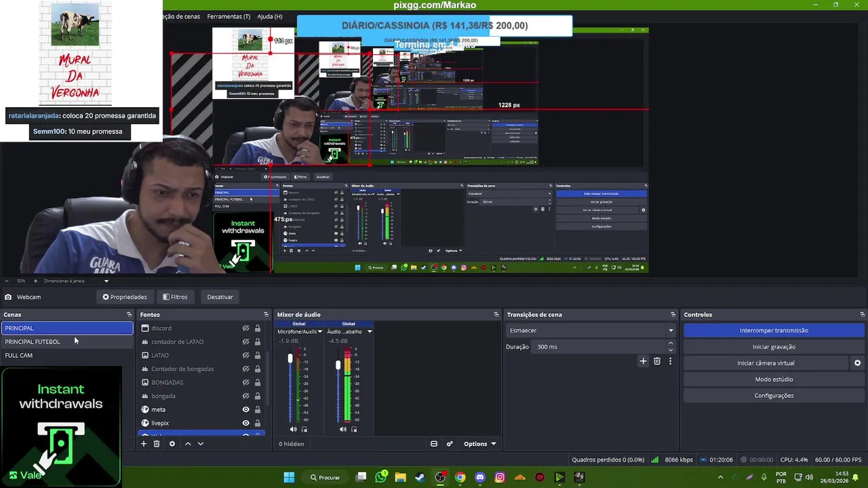Open Discord from the taskbar
868x488 pixels.
(x=480, y=477)
